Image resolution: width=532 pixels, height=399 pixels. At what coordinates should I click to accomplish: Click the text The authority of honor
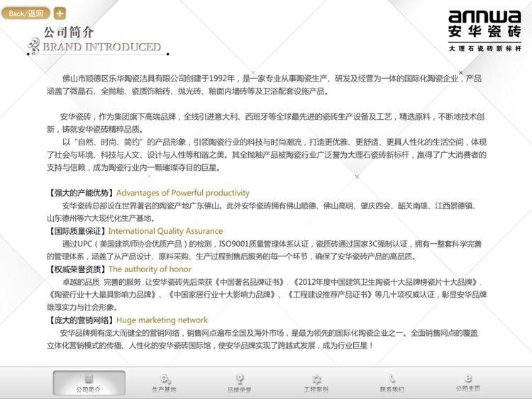pyautogui.click(x=150, y=269)
